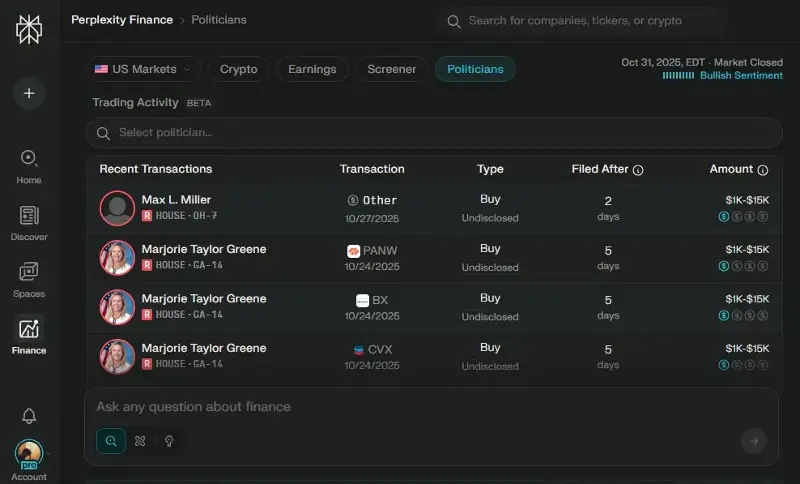Click the Transaction column header
This screenshot has height=484, width=800.
coord(372,169)
